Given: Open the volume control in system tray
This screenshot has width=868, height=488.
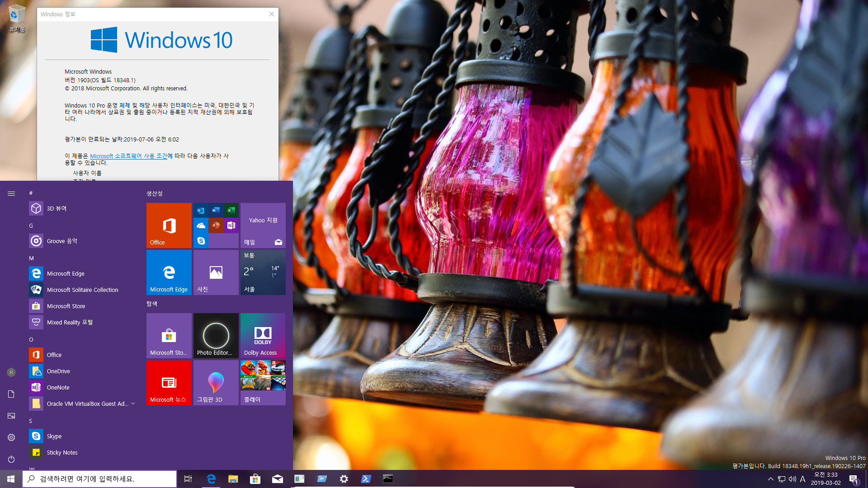Looking at the screenshot, I should click(x=793, y=479).
